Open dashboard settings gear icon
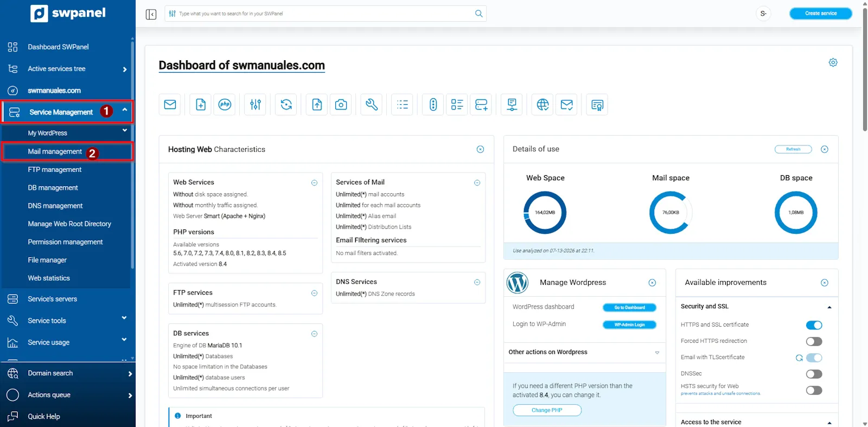Viewport: 868px width, 427px height. [x=833, y=62]
